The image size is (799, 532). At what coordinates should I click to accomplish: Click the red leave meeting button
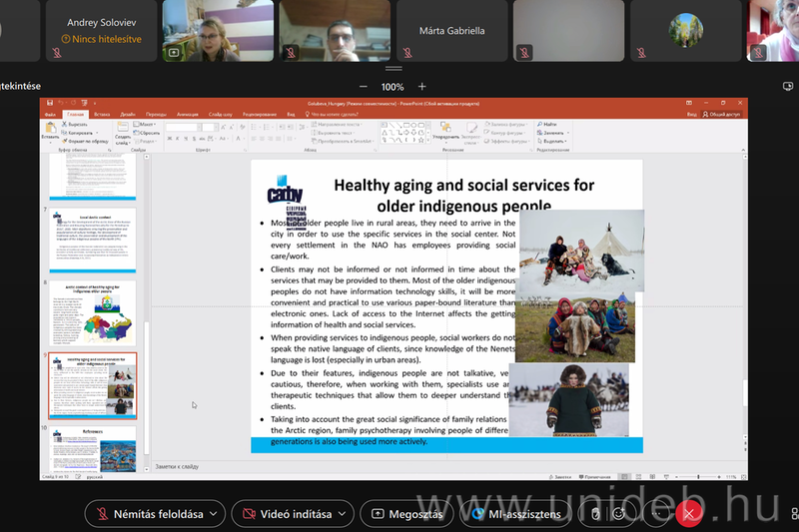(687, 513)
